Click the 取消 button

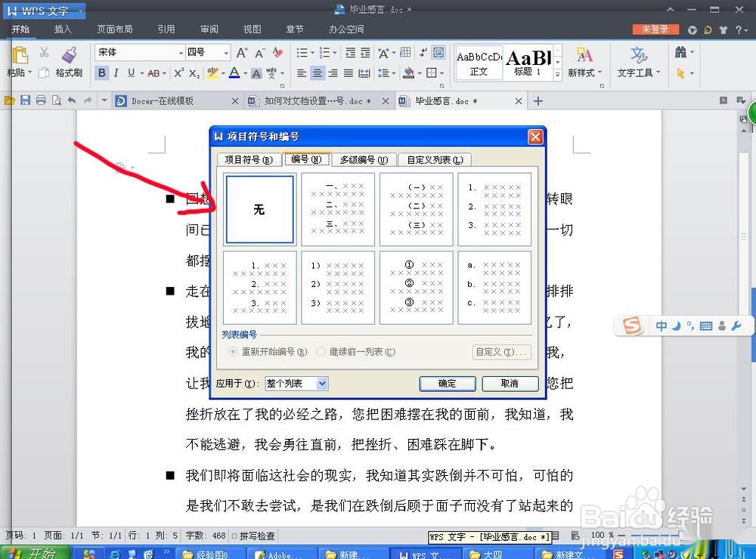510,384
